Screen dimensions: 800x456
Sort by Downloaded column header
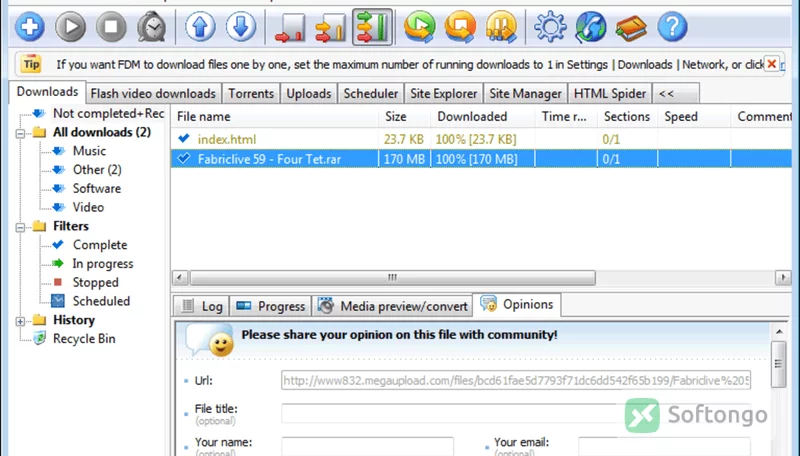click(483, 117)
